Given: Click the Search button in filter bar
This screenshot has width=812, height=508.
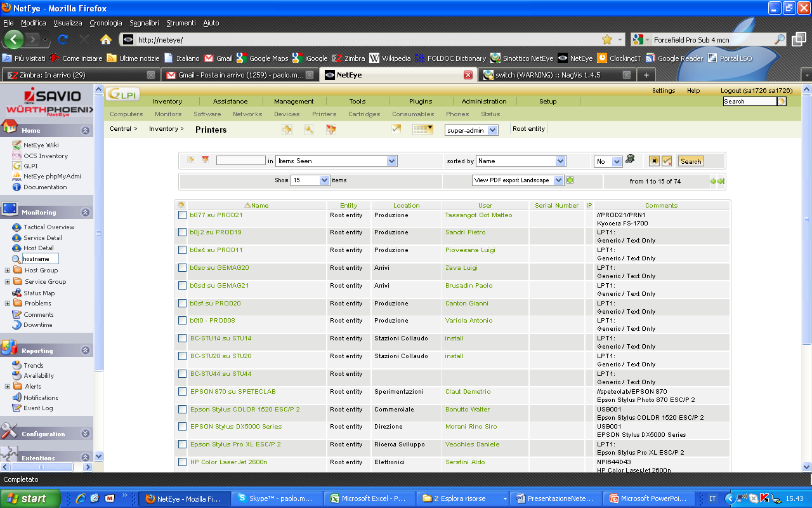Looking at the screenshot, I should click(691, 161).
